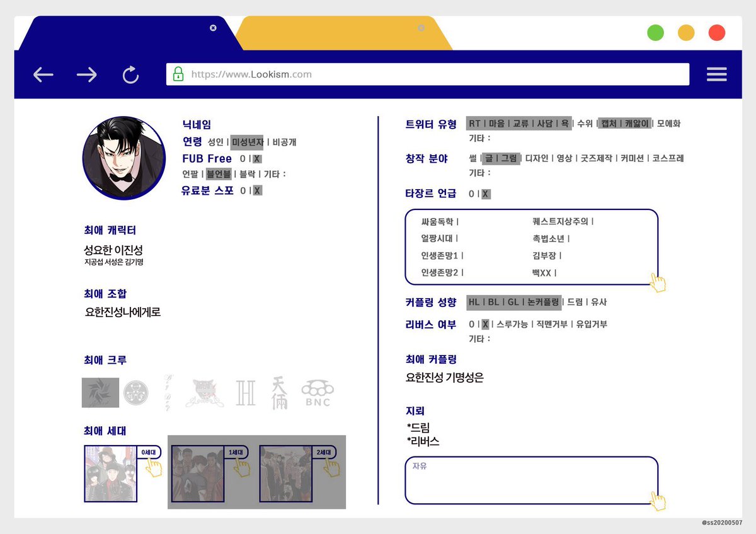
Task: Open the 2세대 generation thumbnail
Action: click(x=285, y=473)
